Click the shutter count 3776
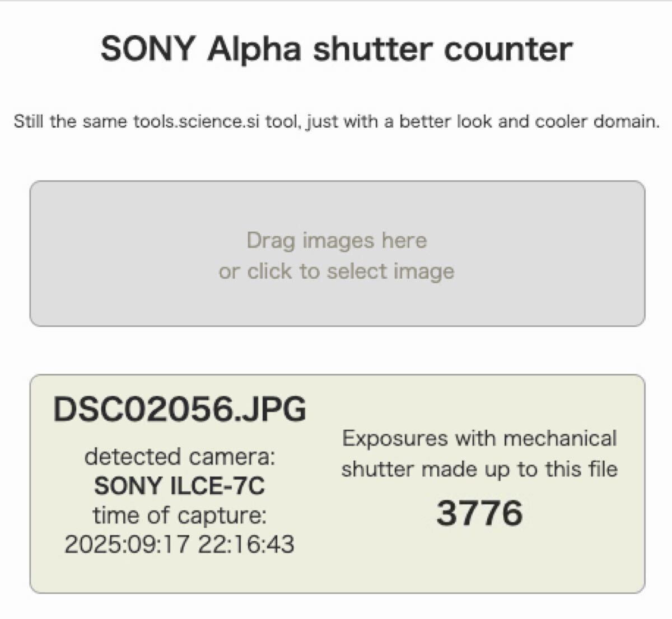The image size is (672, 619). tap(479, 513)
